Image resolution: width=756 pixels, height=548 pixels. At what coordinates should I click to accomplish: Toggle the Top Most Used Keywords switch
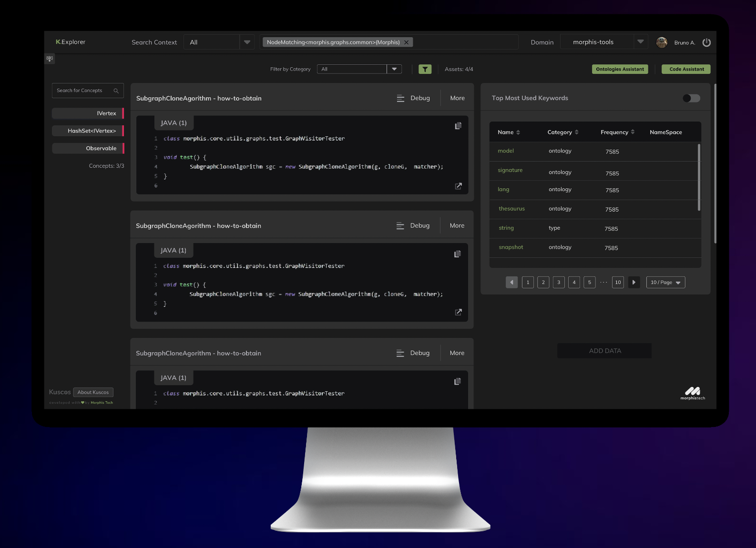point(691,98)
